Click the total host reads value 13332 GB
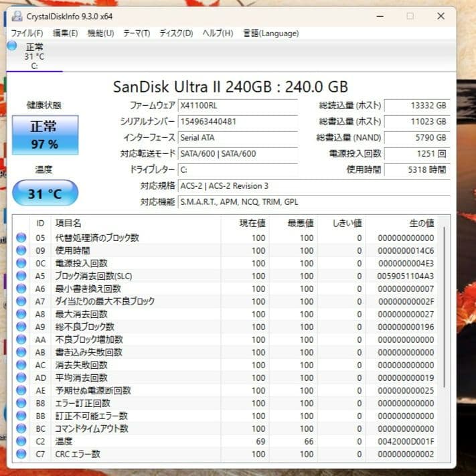The height and width of the screenshot is (476, 476). click(x=417, y=106)
